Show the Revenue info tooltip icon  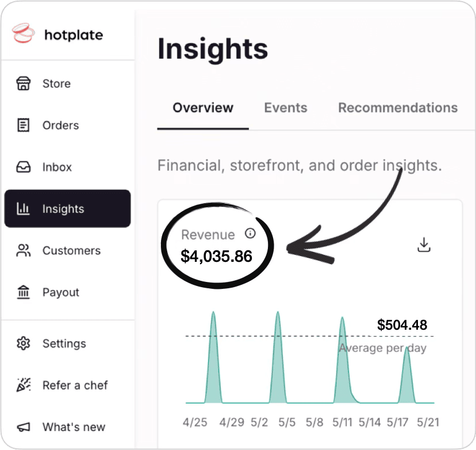[249, 234]
